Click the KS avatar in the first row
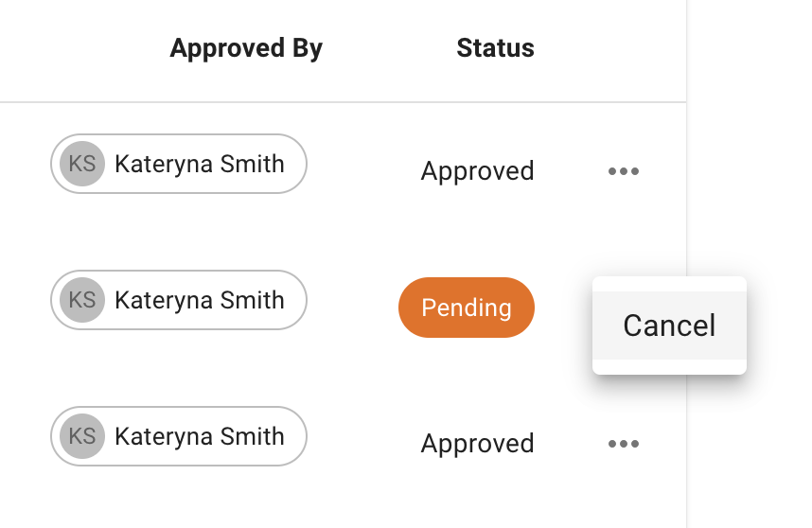Viewport: 812px width, 528px height. 82,164
